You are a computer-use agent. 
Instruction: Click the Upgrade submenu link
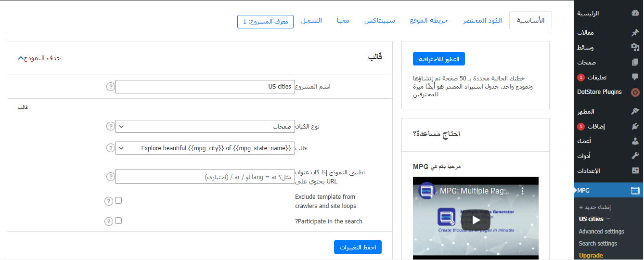pyautogui.click(x=591, y=256)
